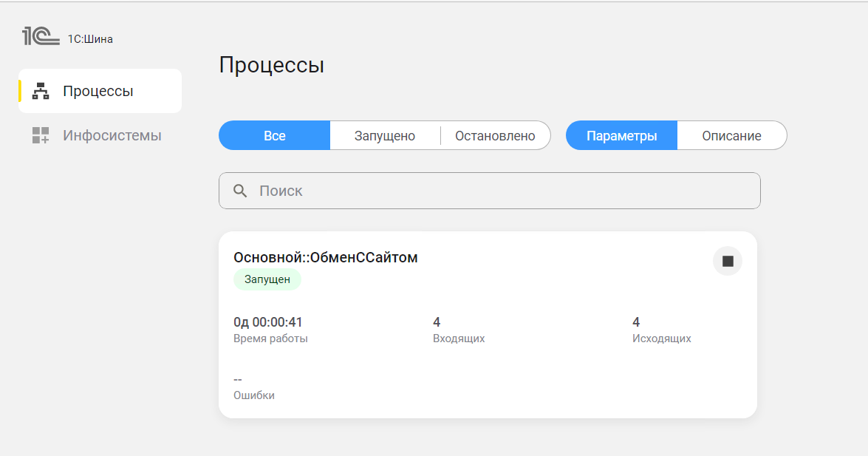Screen dimensions: 868x456
Task: Click the Процессы hierarchy icon in sidebar
Action: click(x=41, y=92)
